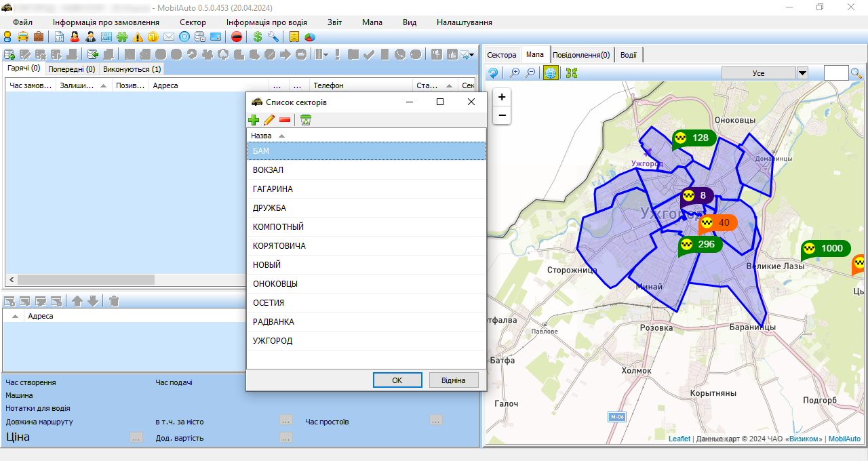
Task: Open the 'Усе' filter dropdown arrow
Action: click(802, 73)
